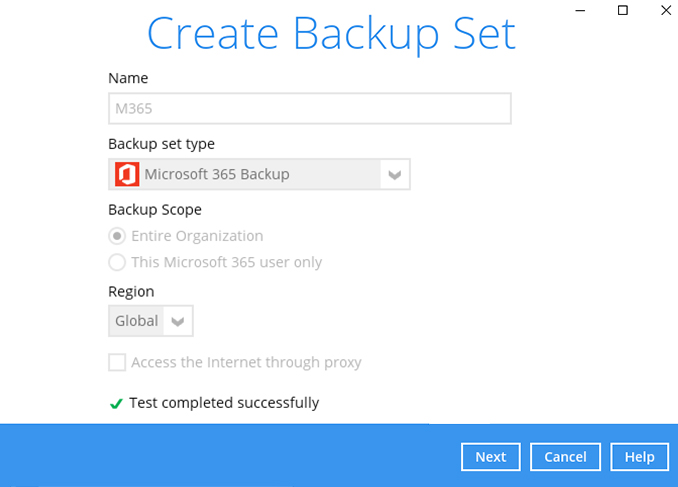Image resolution: width=678 pixels, height=487 pixels.
Task: Click the green checkmark test status icon
Action: pos(116,404)
